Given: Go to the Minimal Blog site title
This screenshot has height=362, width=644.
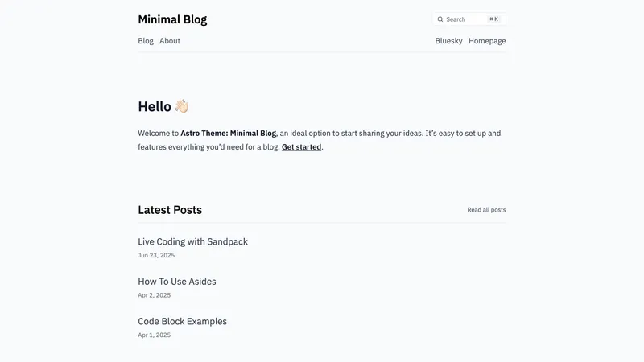Looking at the screenshot, I should [x=172, y=19].
